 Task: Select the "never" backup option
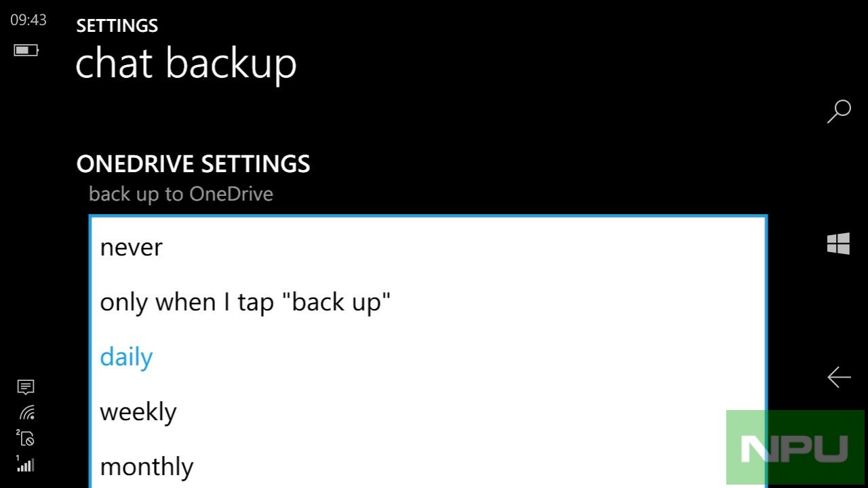pos(132,247)
